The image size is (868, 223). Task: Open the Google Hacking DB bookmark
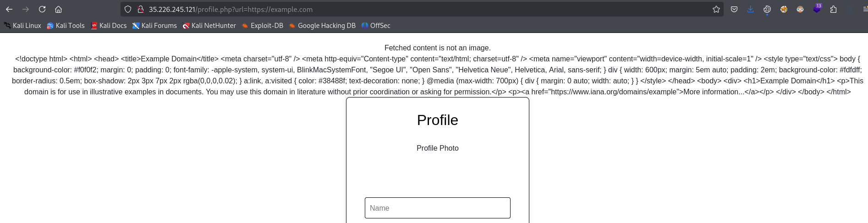(322, 26)
